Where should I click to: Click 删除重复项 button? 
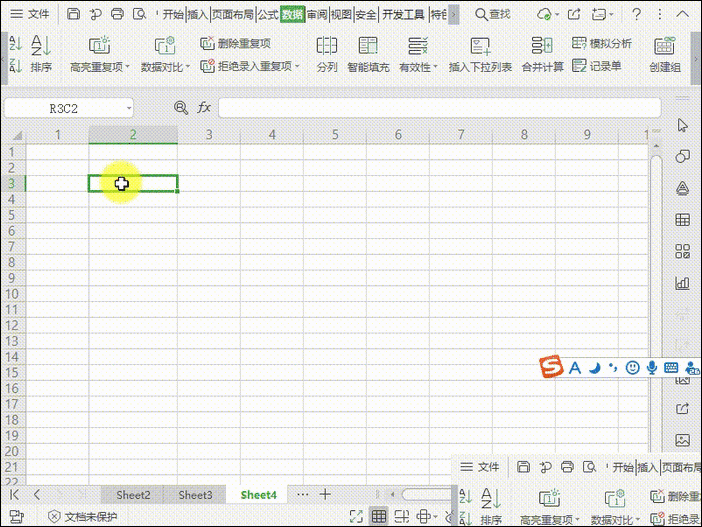tap(235, 43)
